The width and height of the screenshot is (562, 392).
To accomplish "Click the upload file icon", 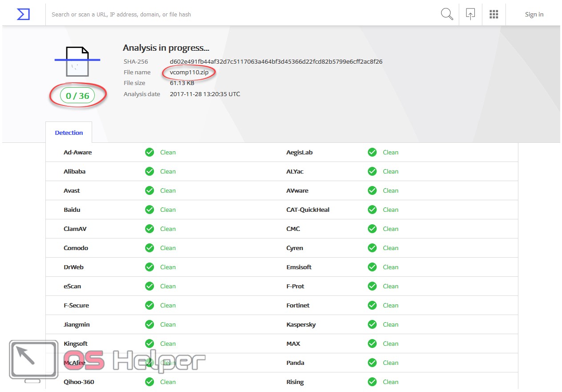I will tap(470, 14).
